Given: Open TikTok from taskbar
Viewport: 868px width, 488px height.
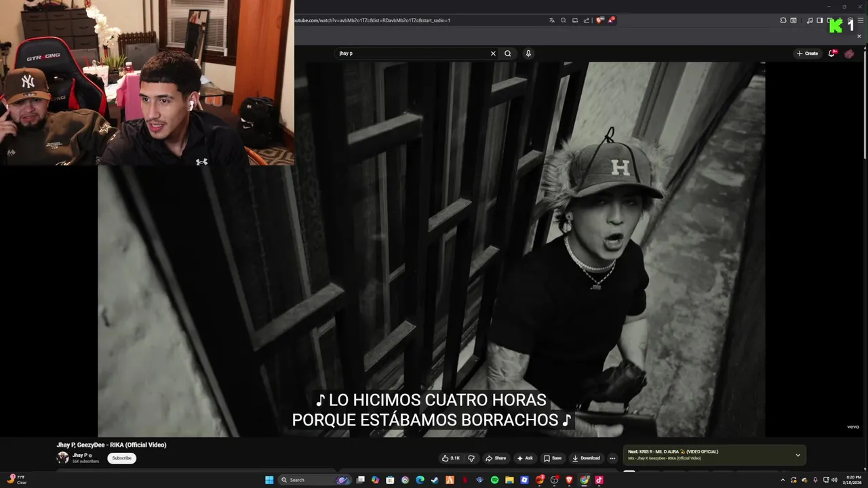Looking at the screenshot, I should tap(599, 480).
